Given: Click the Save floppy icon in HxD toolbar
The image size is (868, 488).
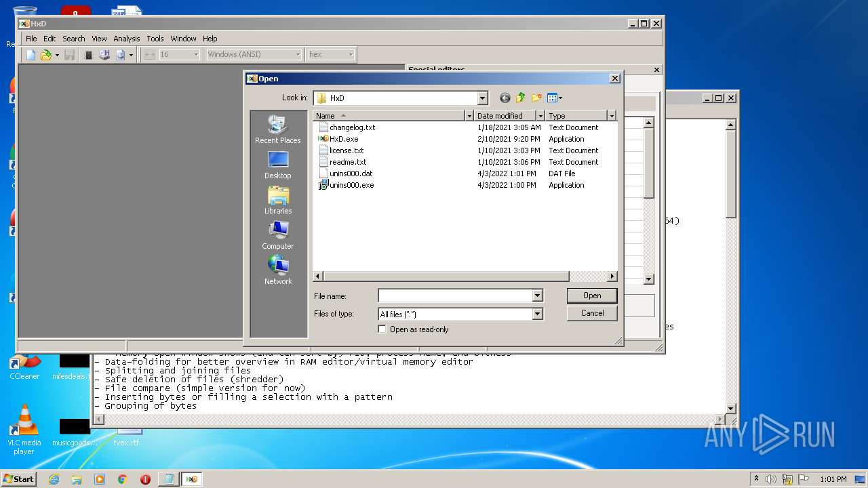Looking at the screenshot, I should 69,55.
